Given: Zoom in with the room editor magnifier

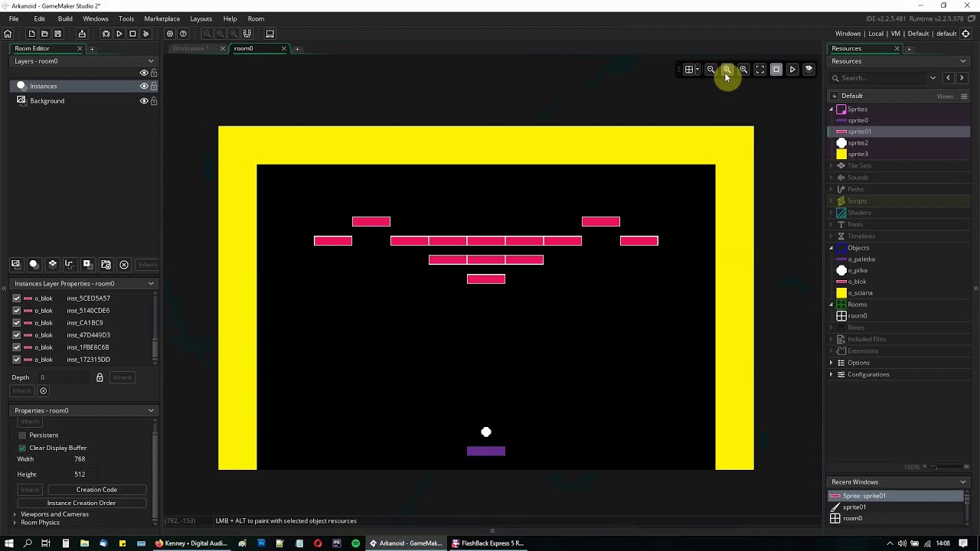Looking at the screenshot, I should pos(743,70).
